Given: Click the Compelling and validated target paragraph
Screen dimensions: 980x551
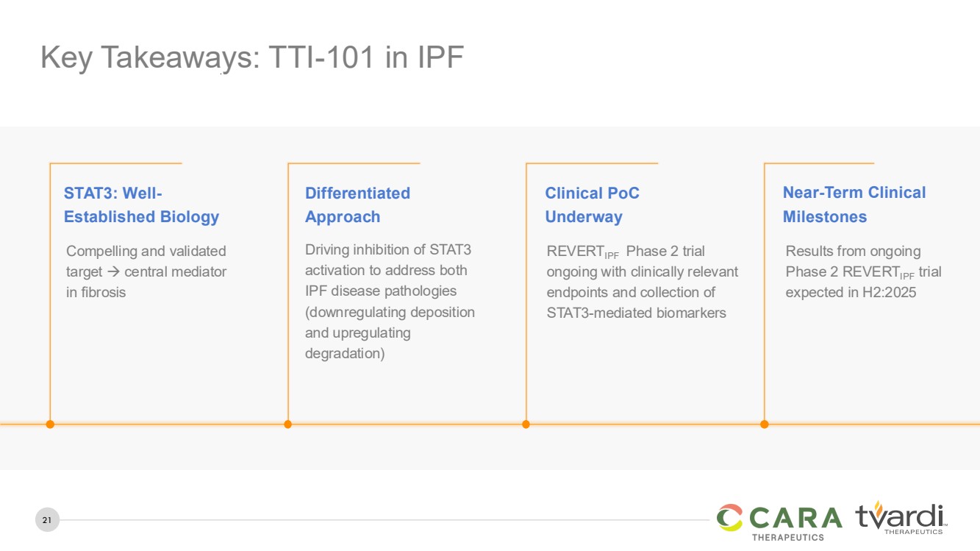Looking at the screenshot, I should click(146, 271).
